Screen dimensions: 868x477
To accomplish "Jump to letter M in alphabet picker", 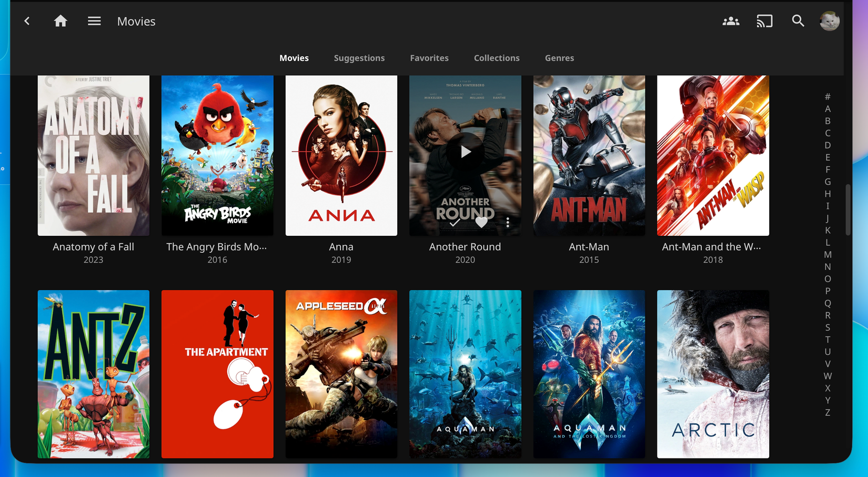I will (827, 254).
